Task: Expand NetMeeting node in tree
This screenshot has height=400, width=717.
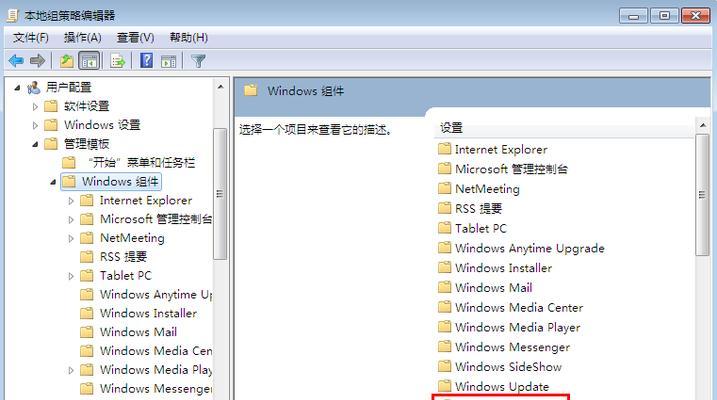Action: coord(71,238)
